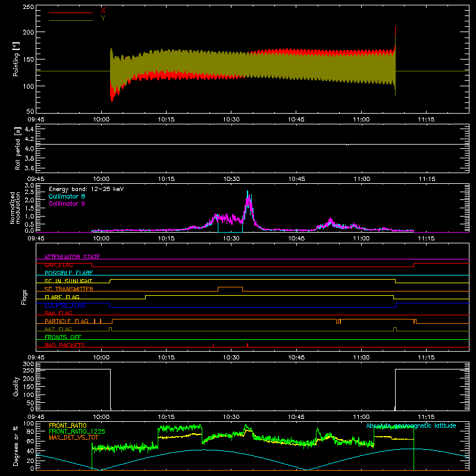476x476 pixels.
Task: Click the 'Normalized modulation' axis title
Action: tap(15, 208)
